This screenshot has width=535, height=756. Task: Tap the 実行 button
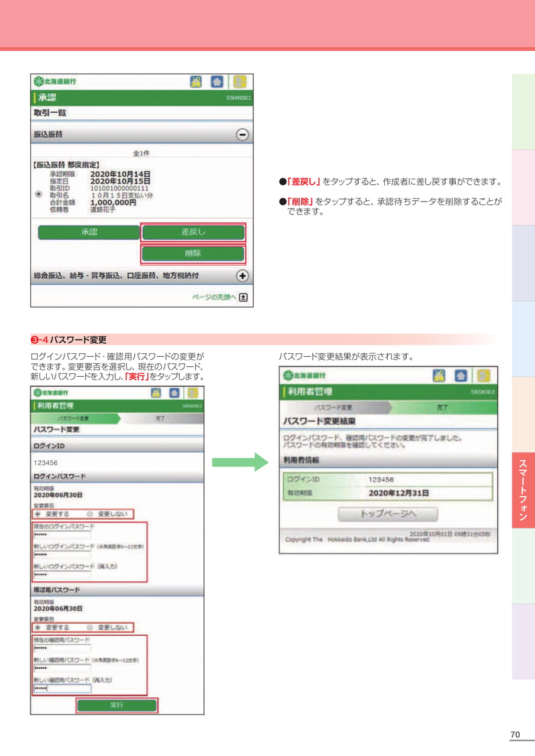pyautogui.click(x=117, y=705)
